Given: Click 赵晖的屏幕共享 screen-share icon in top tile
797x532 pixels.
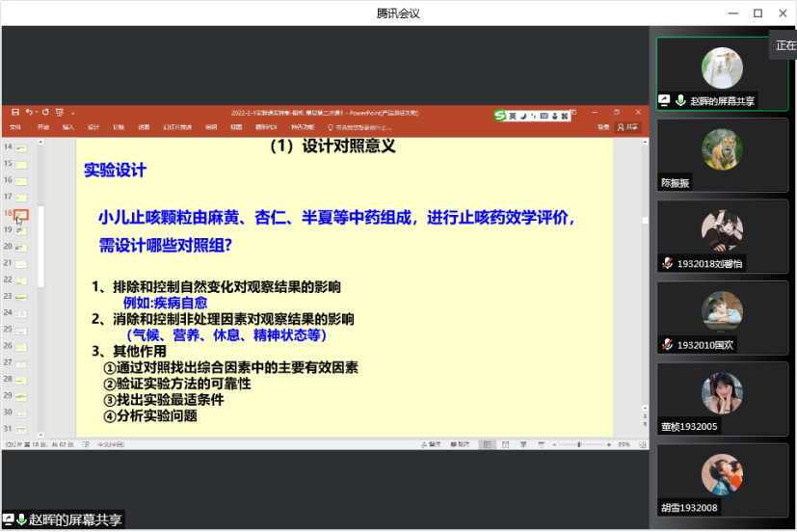Looking at the screenshot, I should [664, 100].
